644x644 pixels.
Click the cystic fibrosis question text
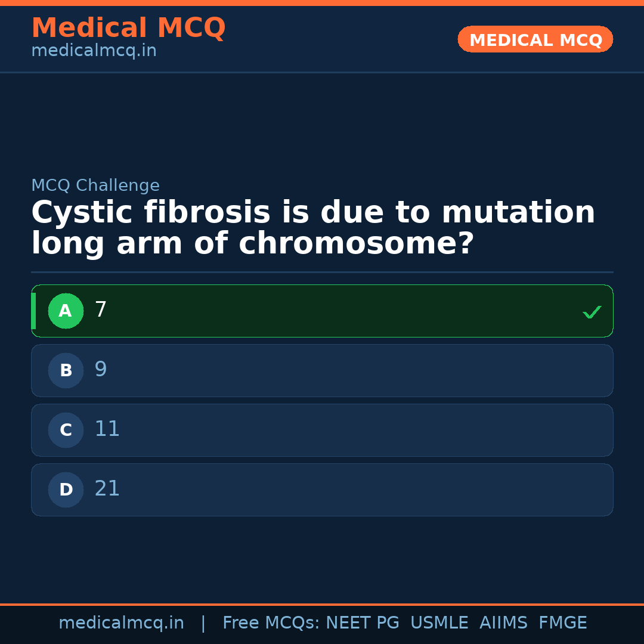click(313, 228)
